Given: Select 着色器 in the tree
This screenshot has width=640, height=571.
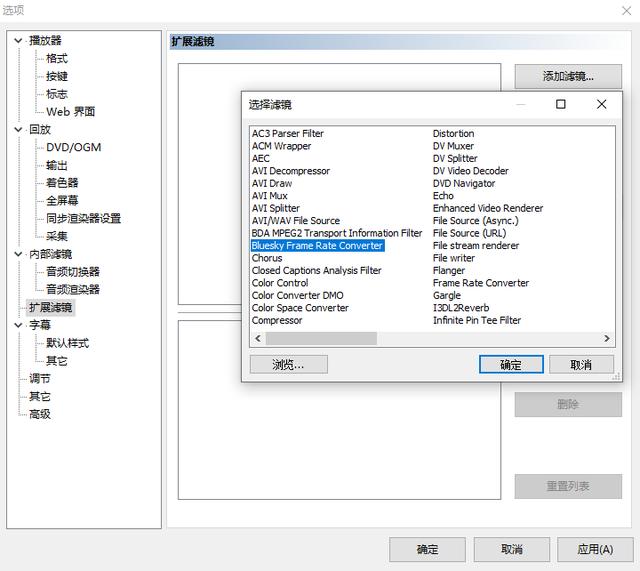Looking at the screenshot, I should 62,182.
